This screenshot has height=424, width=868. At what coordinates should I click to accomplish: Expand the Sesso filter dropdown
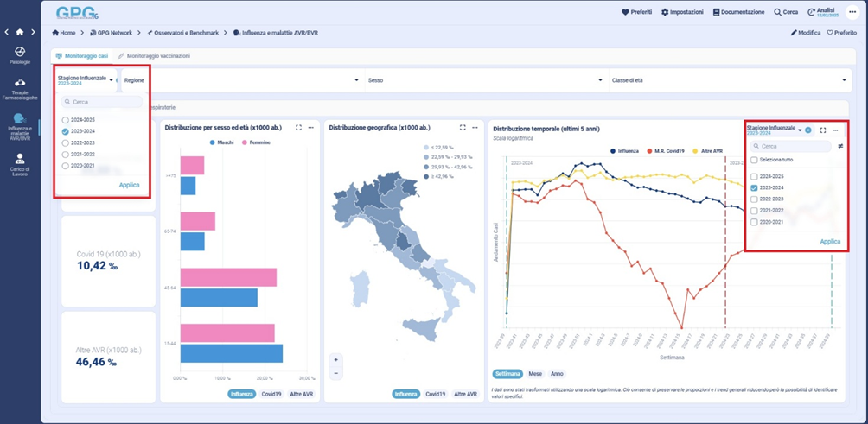tap(601, 80)
